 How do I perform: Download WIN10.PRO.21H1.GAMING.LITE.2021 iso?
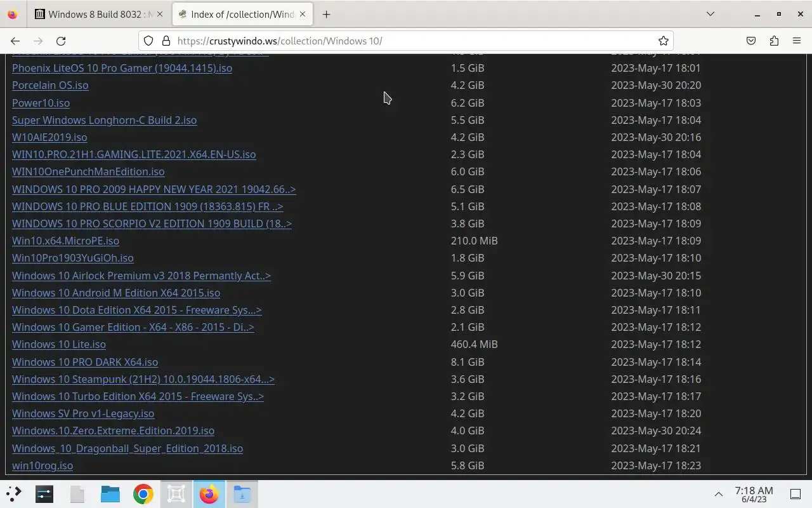[x=134, y=154]
